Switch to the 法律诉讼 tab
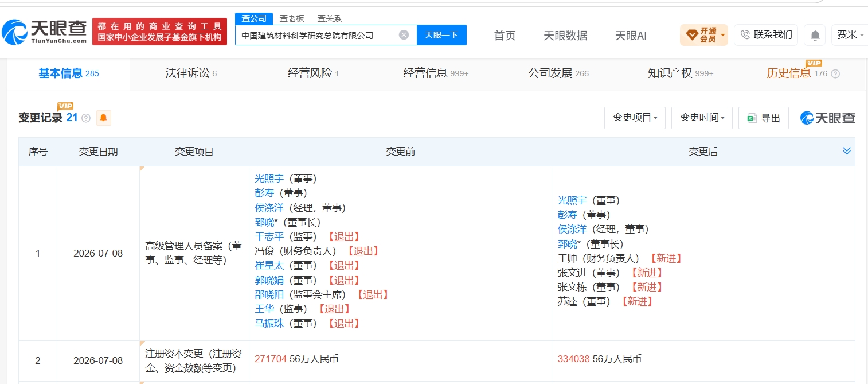This screenshot has width=868, height=384. click(x=191, y=73)
